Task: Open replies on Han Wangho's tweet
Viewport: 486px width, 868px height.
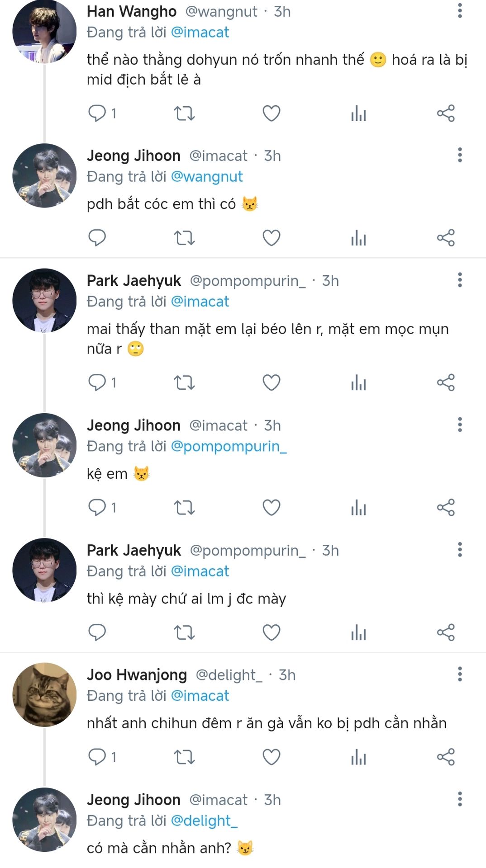Action: (x=97, y=113)
